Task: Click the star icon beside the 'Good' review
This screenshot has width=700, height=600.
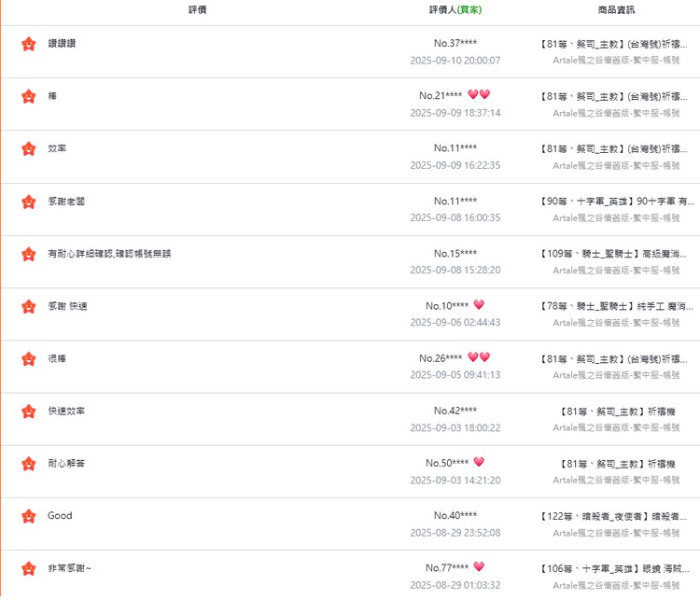Action: coord(29,516)
